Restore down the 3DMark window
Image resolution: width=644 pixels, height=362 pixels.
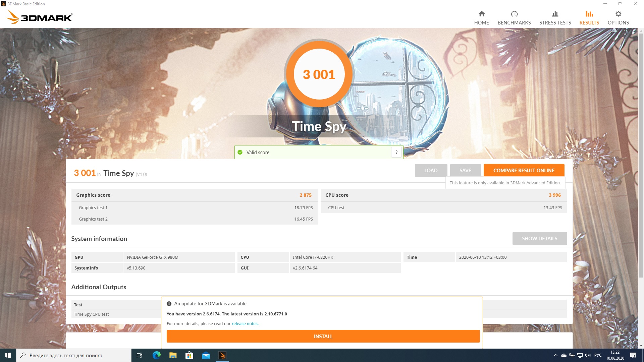[x=620, y=4]
